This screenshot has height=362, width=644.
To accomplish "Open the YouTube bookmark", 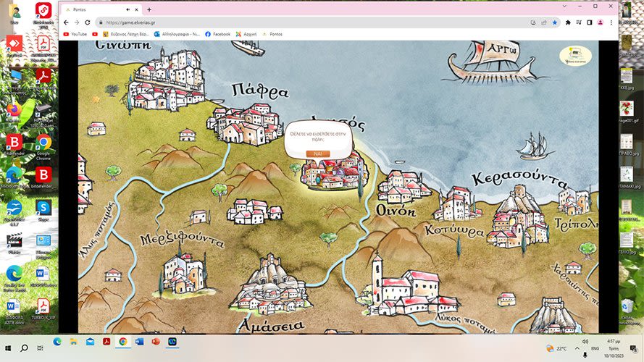I will tap(75, 34).
